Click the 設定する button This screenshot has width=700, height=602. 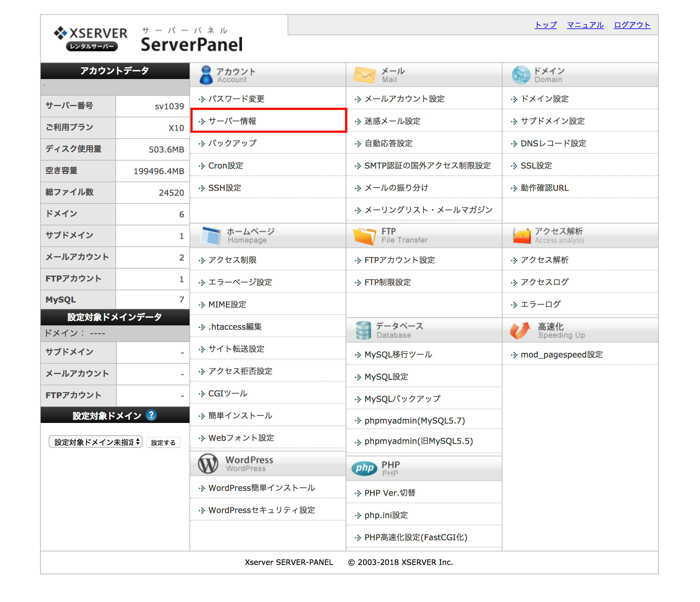[x=164, y=442]
